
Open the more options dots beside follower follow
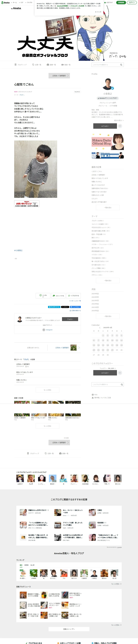(120, 373)
